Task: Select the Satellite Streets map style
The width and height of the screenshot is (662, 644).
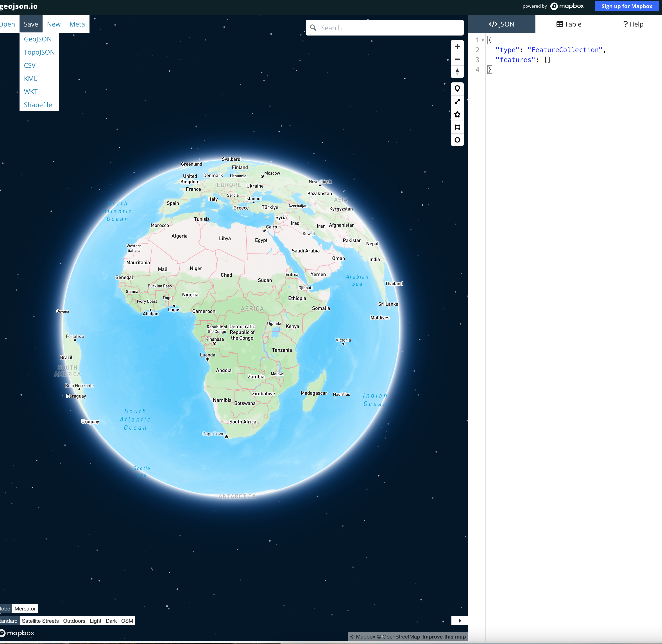Action: (x=40, y=621)
